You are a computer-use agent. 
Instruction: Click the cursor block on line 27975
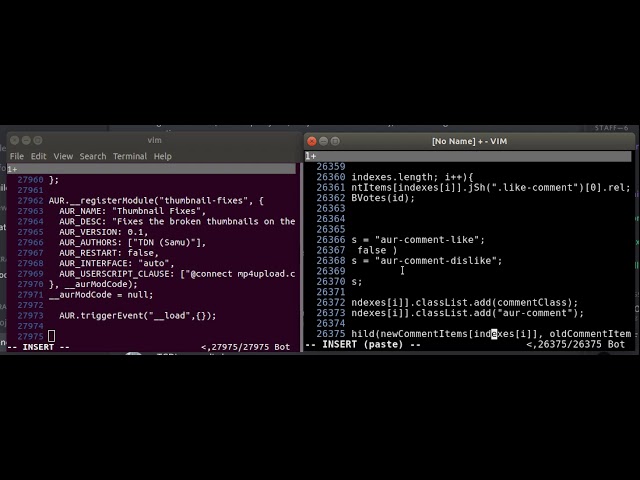click(x=51, y=336)
